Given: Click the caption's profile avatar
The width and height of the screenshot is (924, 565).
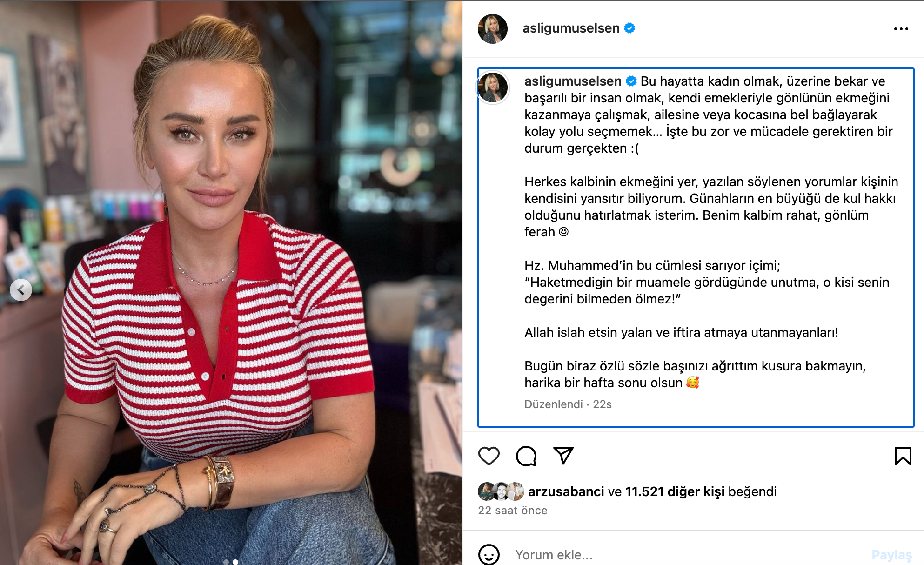Looking at the screenshot, I should tap(493, 87).
